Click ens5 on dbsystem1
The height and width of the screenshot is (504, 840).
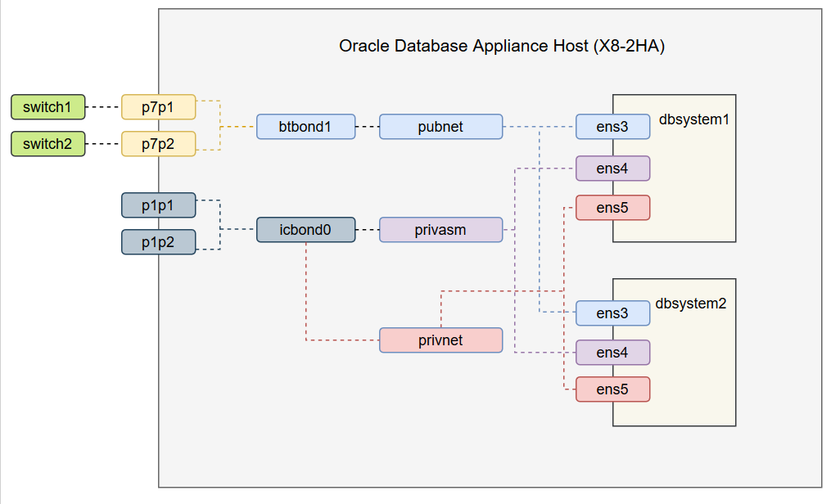[613, 208]
